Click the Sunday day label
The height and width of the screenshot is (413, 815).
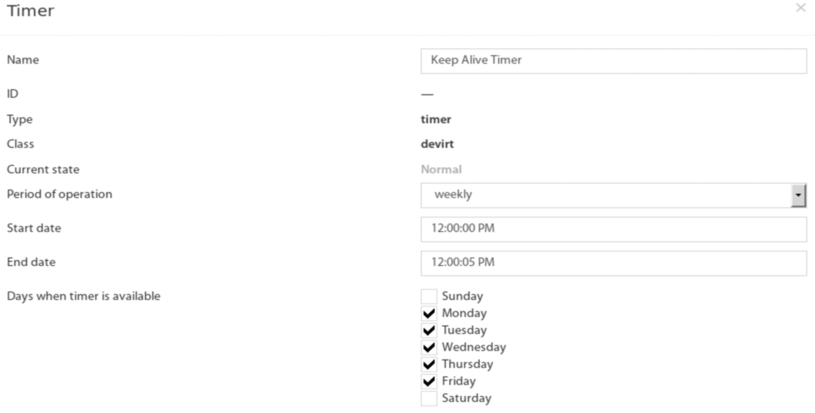tap(462, 296)
